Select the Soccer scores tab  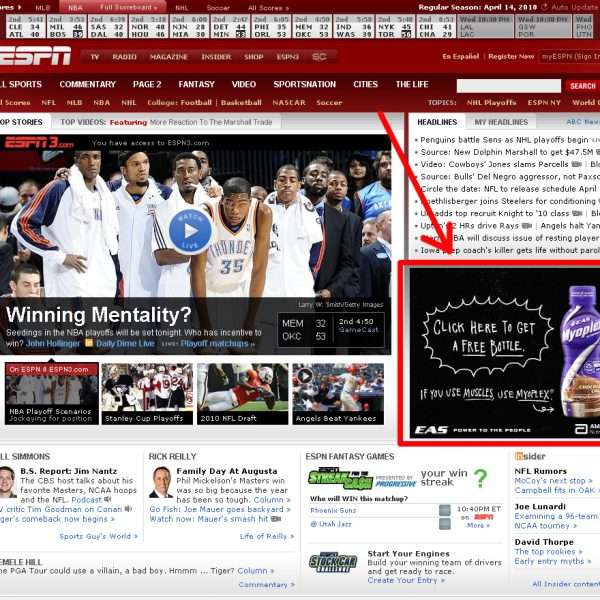point(218,8)
